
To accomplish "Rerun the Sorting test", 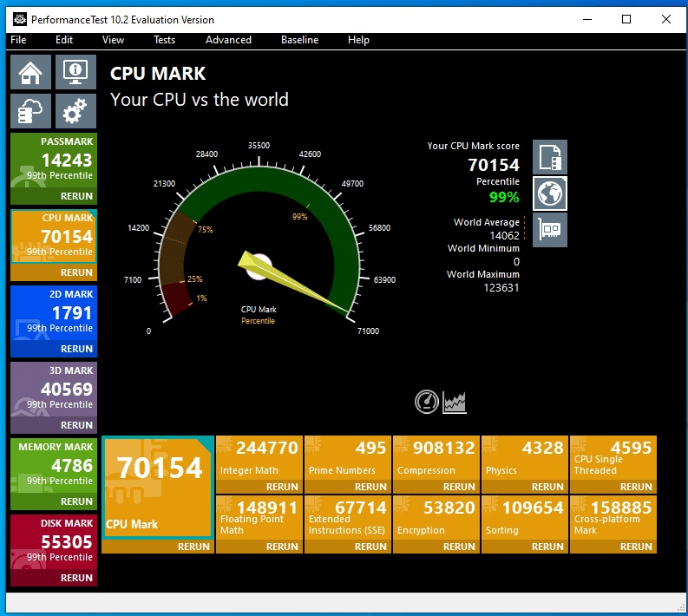I will (x=525, y=547).
